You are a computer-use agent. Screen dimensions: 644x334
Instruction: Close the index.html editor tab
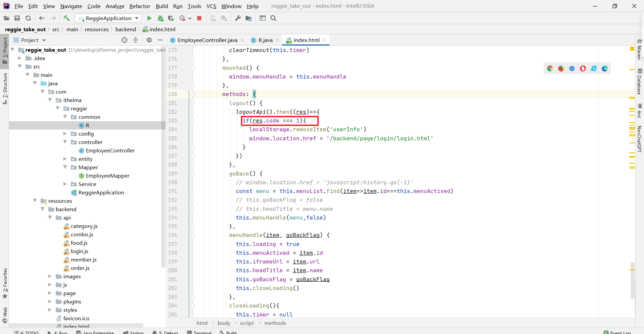coord(325,40)
